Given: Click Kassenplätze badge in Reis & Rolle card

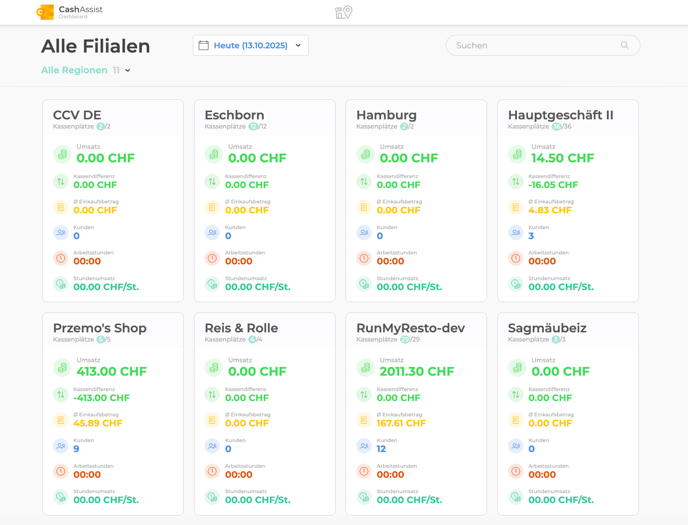Looking at the screenshot, I should tap(252, 340).
